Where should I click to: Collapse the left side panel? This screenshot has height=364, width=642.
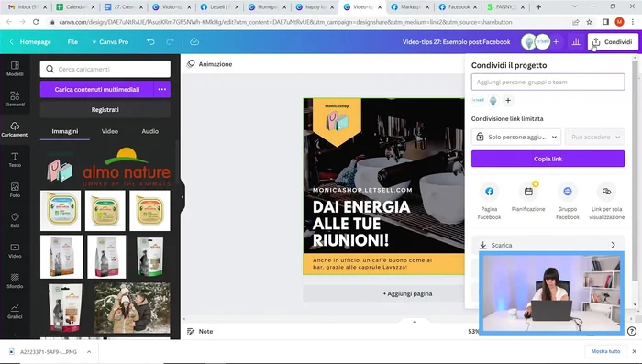pyautogui.click(x=183, y=196)
